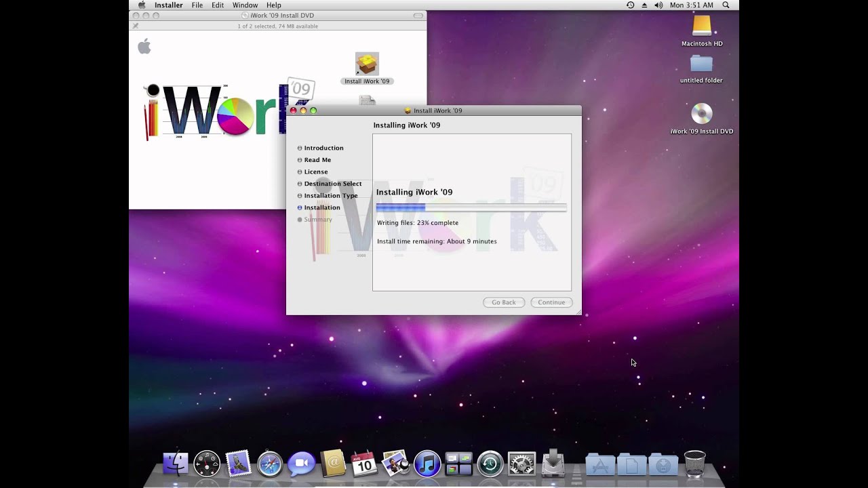Launch Safari from the Dock
Image resolution: width=868 pixels, height=488 pixels.
(270, 464)
